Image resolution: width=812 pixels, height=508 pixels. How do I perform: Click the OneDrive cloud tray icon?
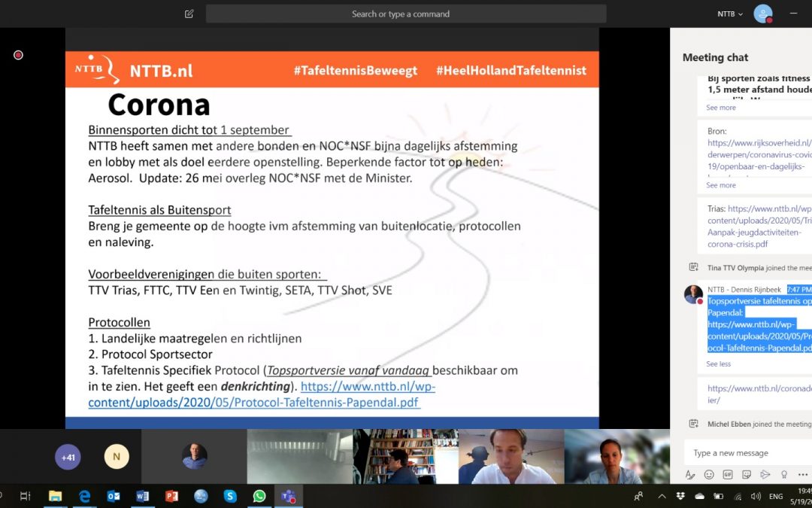point(700,496)
